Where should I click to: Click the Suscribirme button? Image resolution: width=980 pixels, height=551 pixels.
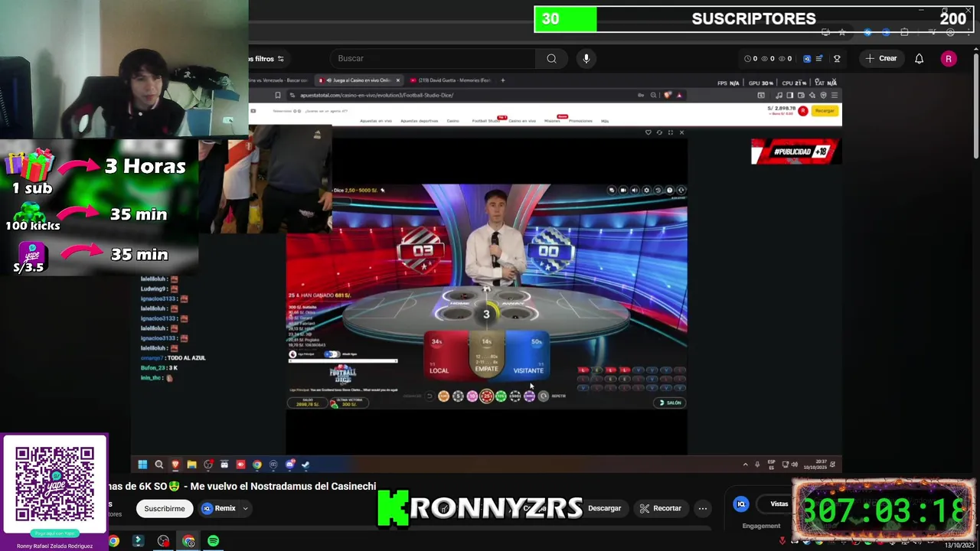tap(165, 508)
